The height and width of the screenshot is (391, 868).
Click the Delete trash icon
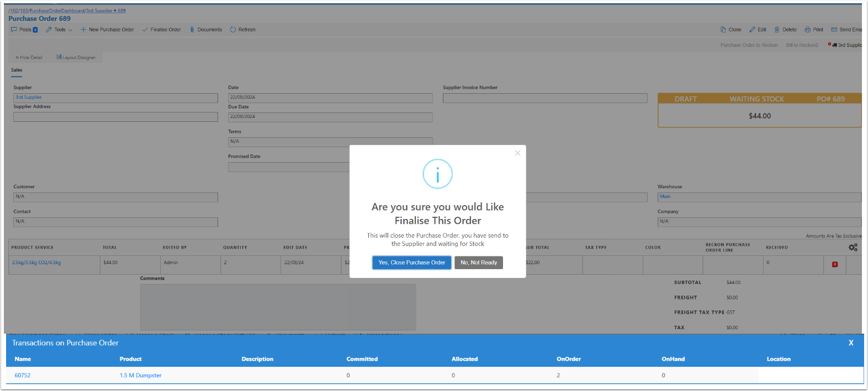coord(777,30)
